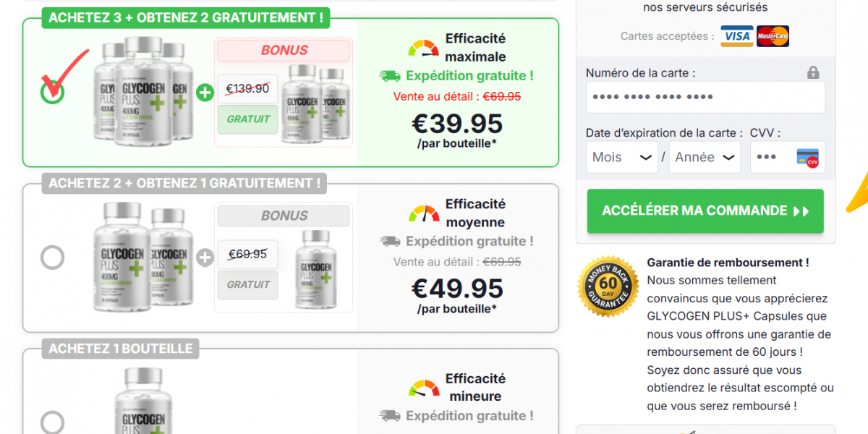This screenshot has width=868, height=434.
Task: Click the 60 day money back badge
Action: (608, 286)
